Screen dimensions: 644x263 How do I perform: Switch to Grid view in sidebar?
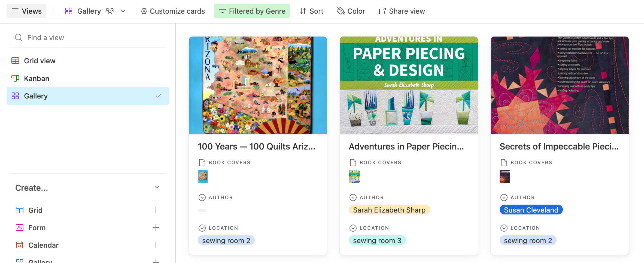tap(40, 61)
